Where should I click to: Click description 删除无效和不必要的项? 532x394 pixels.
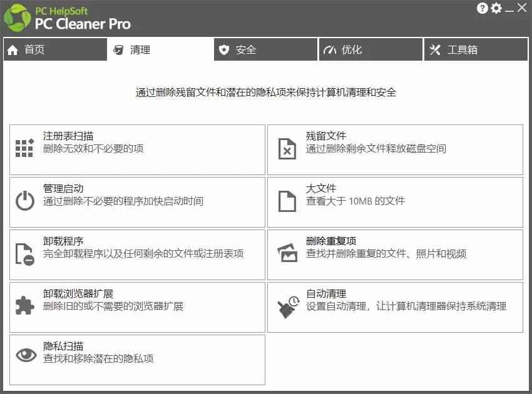(x=93, y=148)
